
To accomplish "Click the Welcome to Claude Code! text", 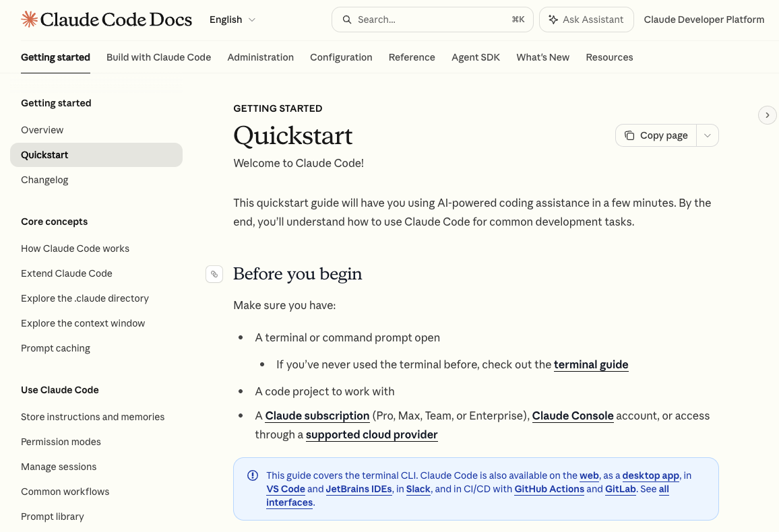I will (299, 163).
